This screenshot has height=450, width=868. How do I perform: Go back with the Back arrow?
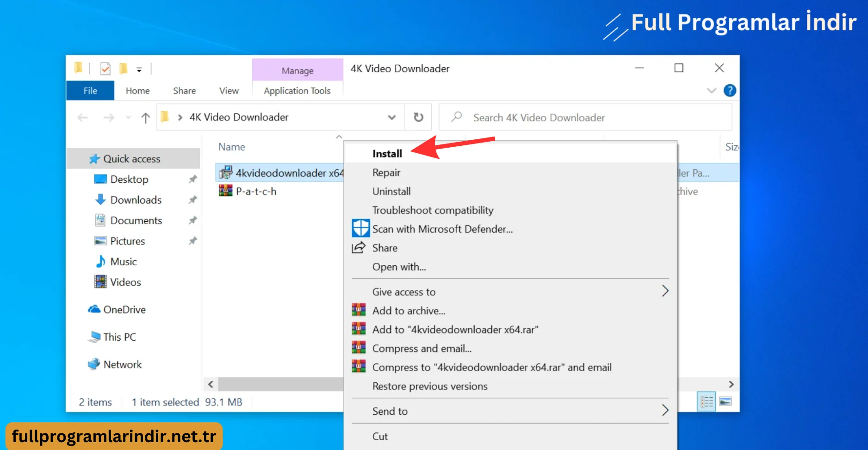click(83, 118)
